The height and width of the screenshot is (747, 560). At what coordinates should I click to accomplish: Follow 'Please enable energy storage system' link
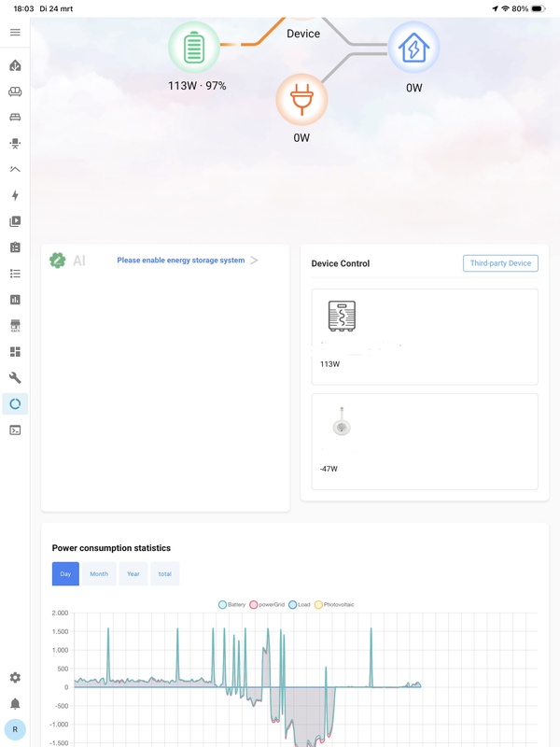tap(181, 261)
